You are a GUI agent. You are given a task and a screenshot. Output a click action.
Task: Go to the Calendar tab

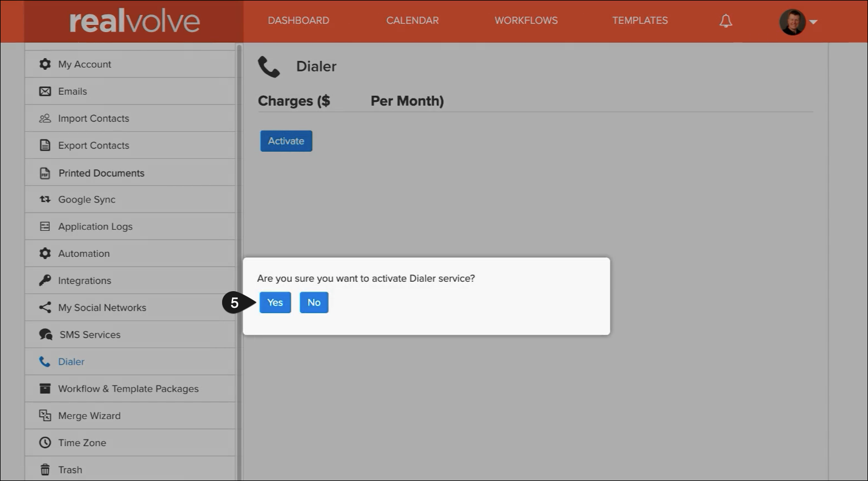(412, 20)
